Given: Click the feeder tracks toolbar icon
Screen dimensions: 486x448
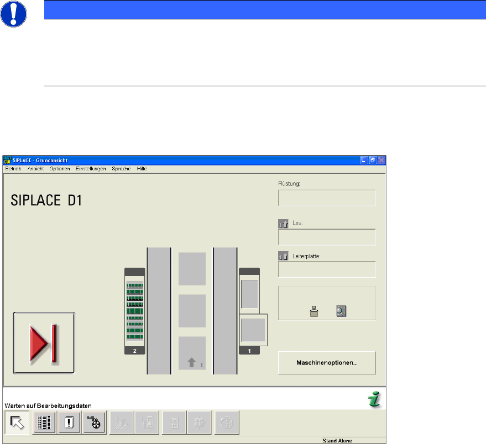Looking at the screenshot, I should 44,423.
